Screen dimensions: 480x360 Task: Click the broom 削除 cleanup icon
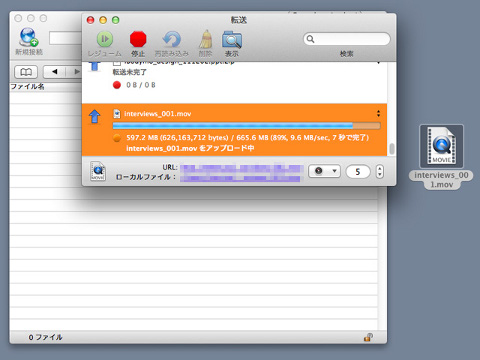206,39
